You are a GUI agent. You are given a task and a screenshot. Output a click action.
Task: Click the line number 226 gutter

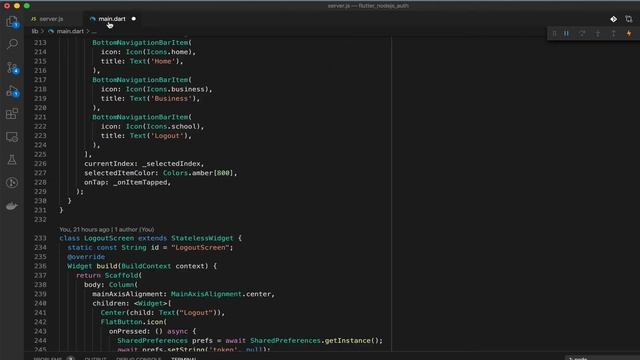[40, 164]
